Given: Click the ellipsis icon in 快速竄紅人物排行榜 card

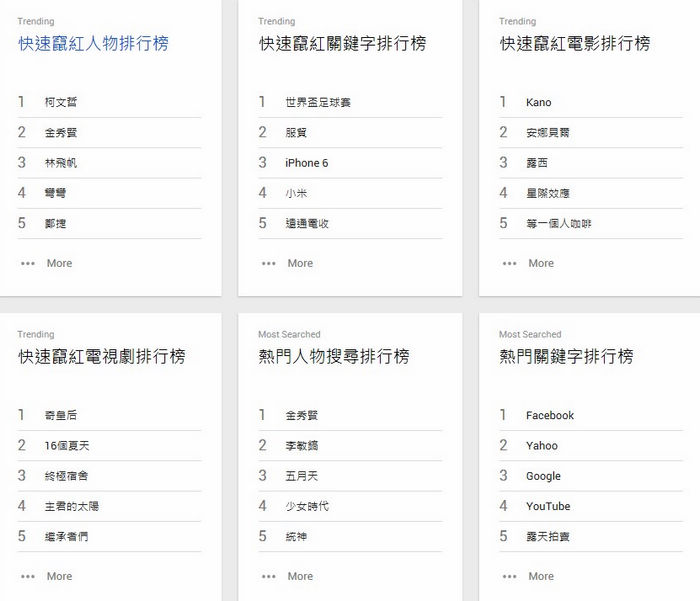Looking at the screenshot, I should pos(27,264).
